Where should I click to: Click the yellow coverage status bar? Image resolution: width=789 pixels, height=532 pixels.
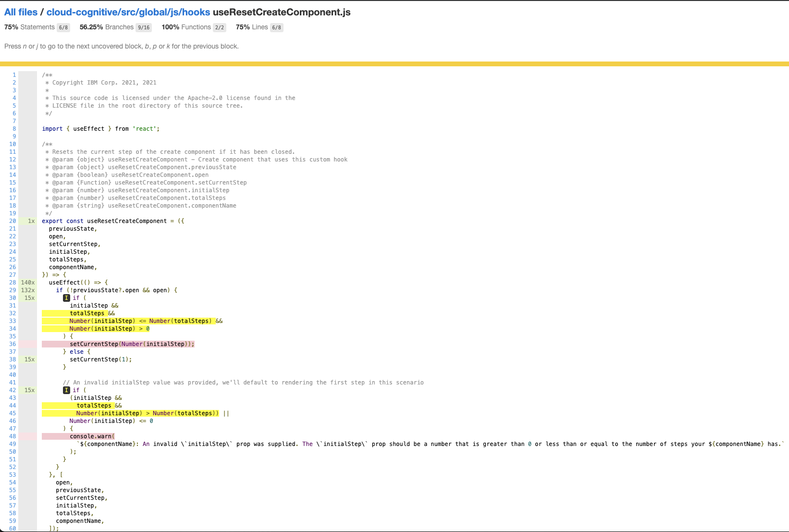[394, 64]
